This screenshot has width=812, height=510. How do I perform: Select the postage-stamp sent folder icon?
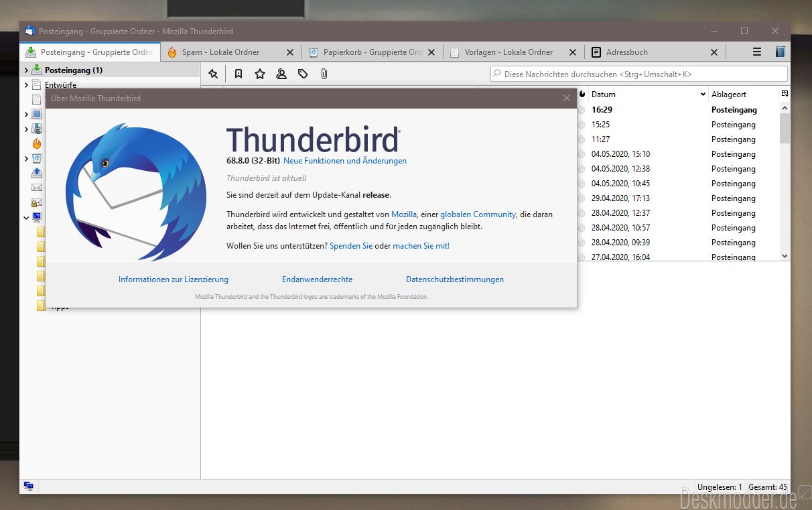(x=37, y=114)
